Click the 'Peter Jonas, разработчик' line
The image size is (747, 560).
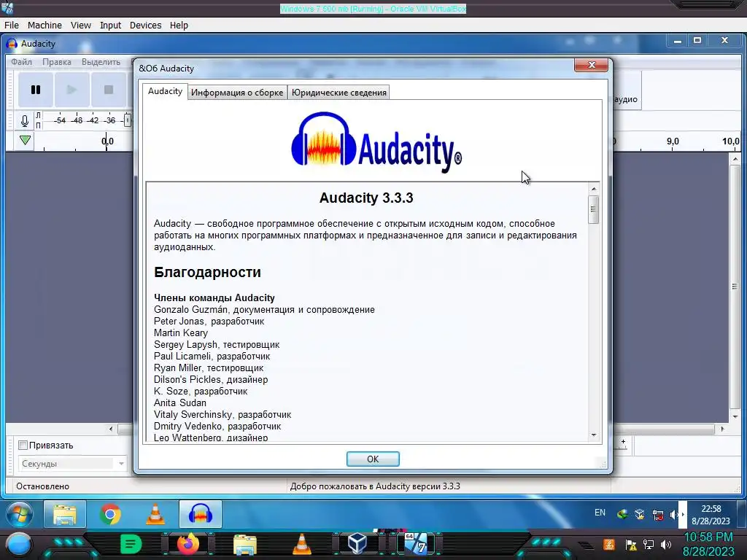(209, 322)
